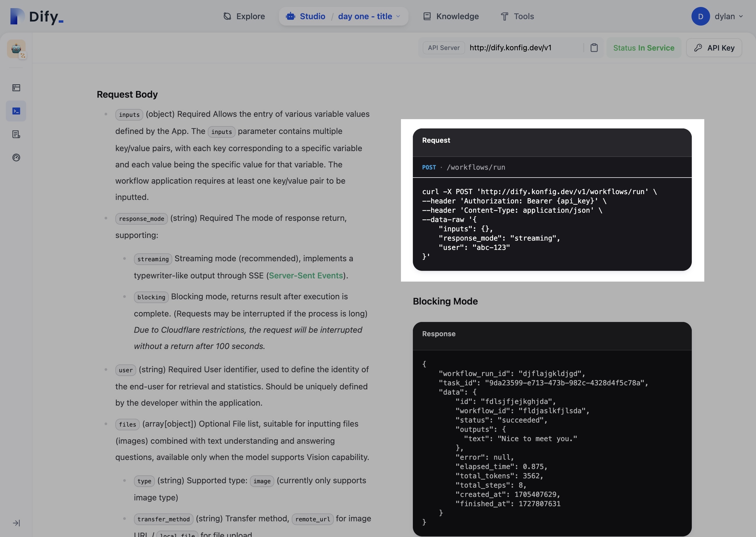Click the 'Blocking Mode' heading
This screenshot has height=537, width=756.
click(445, 301)
